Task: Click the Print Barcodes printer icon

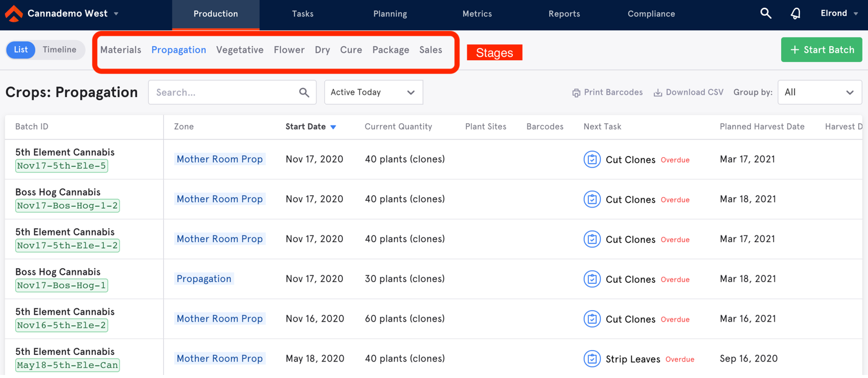Action: click(576, 93)
